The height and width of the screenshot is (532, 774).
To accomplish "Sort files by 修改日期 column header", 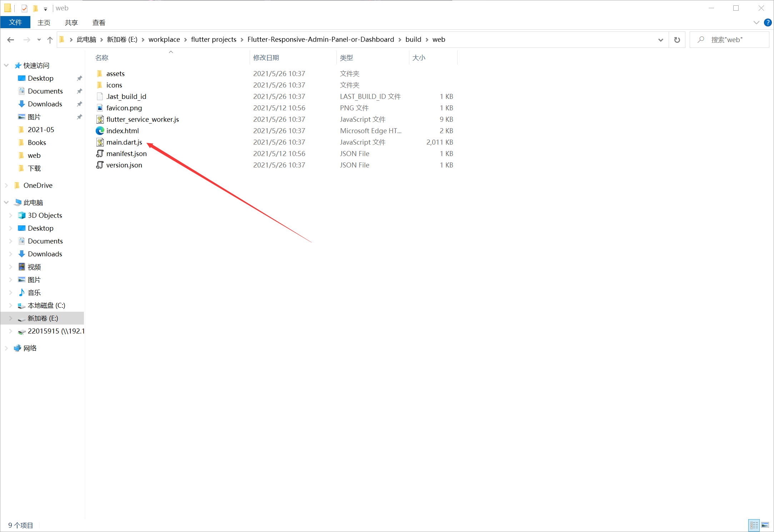I will tap(266, 57).
